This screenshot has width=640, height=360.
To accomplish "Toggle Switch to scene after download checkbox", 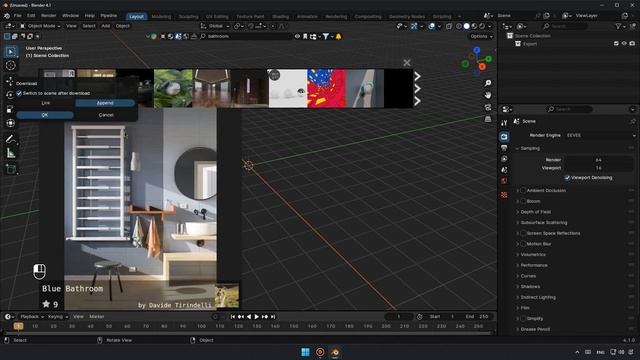I will (x=19, y=93).
